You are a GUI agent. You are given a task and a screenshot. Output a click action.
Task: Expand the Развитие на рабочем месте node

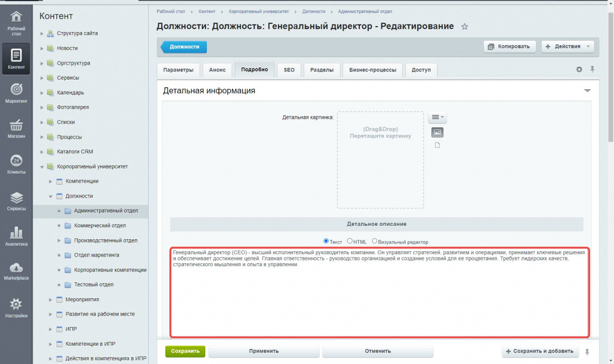click(50, 315)
